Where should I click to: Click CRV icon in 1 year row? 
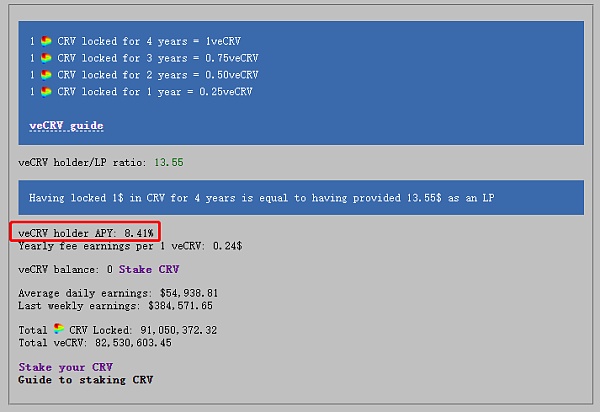click(46, 91)
